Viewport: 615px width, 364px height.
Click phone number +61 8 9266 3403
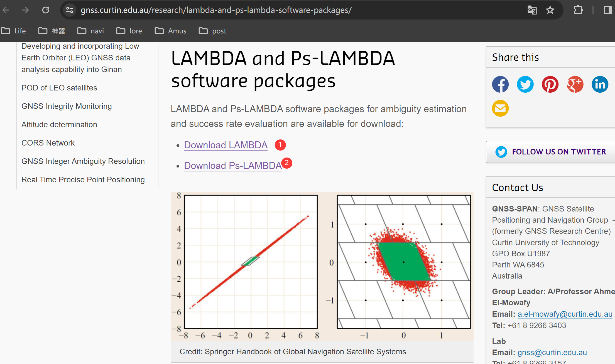tap(537, 325)
